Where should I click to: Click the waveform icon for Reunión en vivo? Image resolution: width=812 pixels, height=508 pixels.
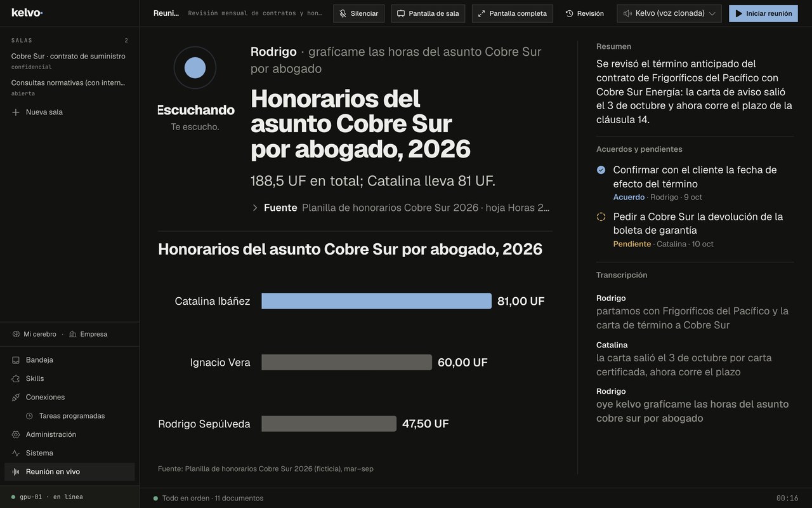[x=16, y=472]
